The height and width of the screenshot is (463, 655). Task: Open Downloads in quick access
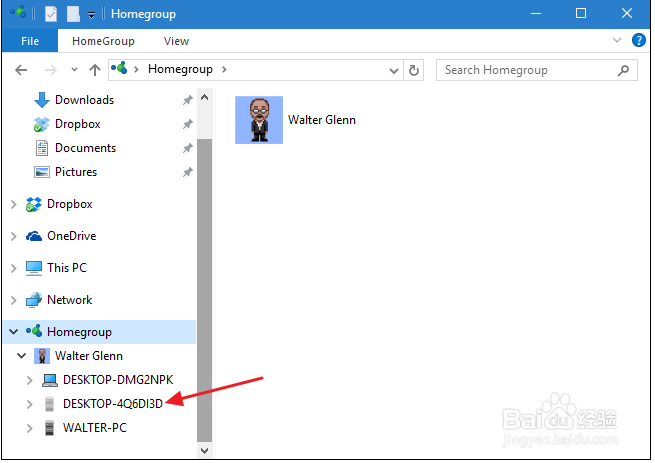(84, 100)
